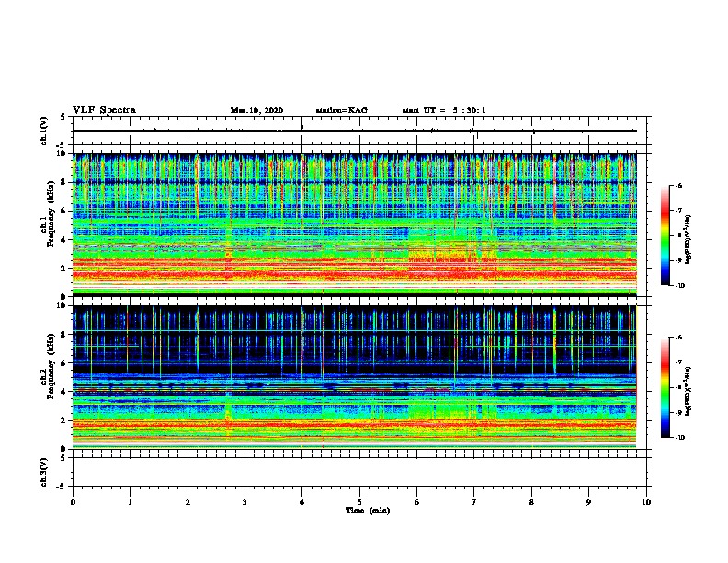The image size is (728, 563).
Task: Click the "Time (min)" x-axis label
Action: click(368, 511)
